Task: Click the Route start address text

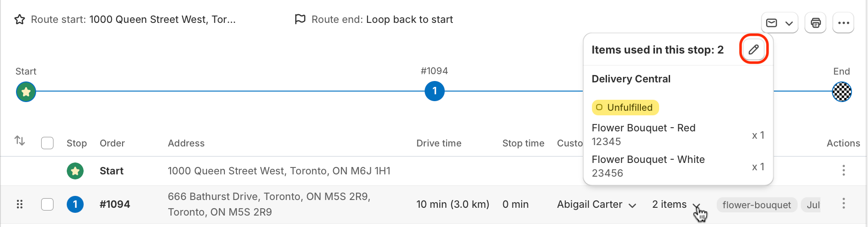Action: (162, 20)
